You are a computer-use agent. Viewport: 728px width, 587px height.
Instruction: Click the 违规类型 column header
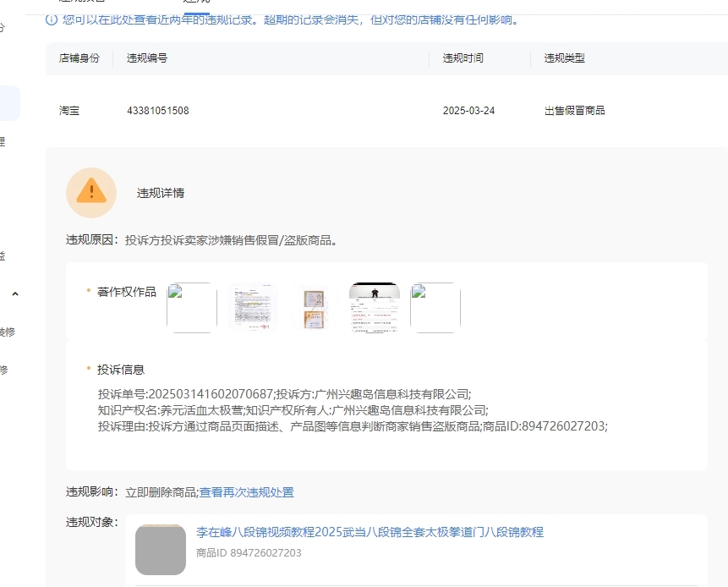click(x=565, y=58)
